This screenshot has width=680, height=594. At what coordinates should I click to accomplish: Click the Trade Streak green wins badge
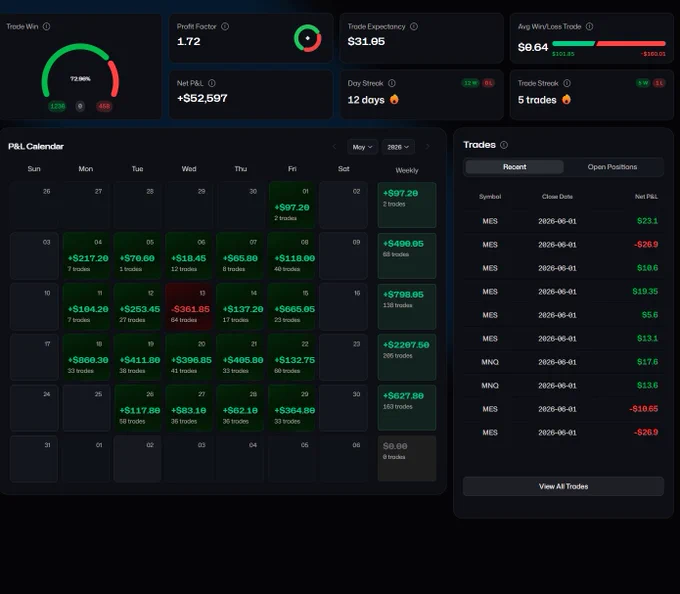click(643, 83)
